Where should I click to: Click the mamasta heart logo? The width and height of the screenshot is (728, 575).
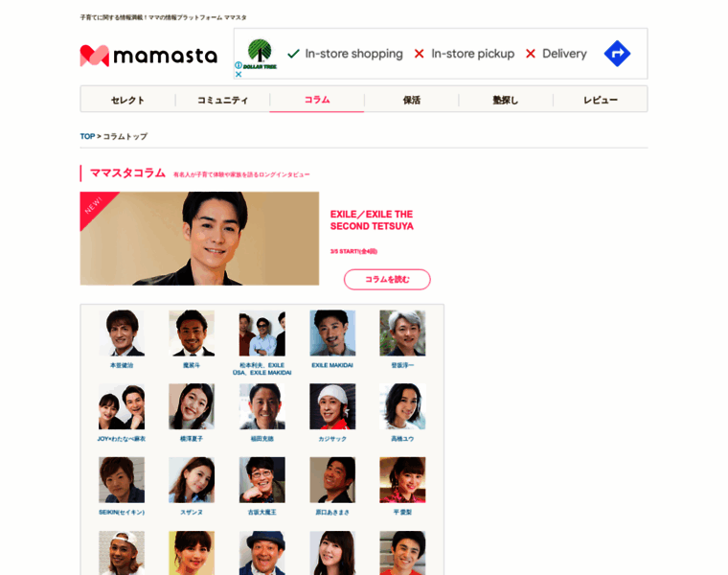[x=94, y=56]
